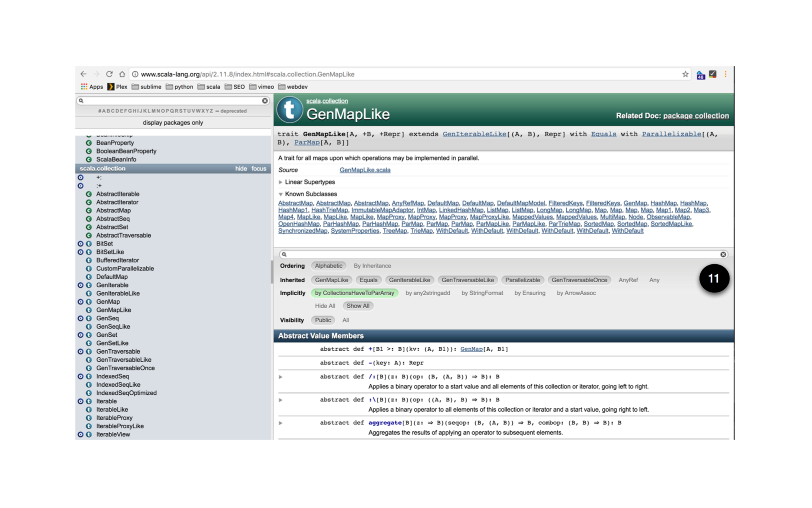
Task: Click the class icon next to AbstractMap
Action: [x=89, y=210]
